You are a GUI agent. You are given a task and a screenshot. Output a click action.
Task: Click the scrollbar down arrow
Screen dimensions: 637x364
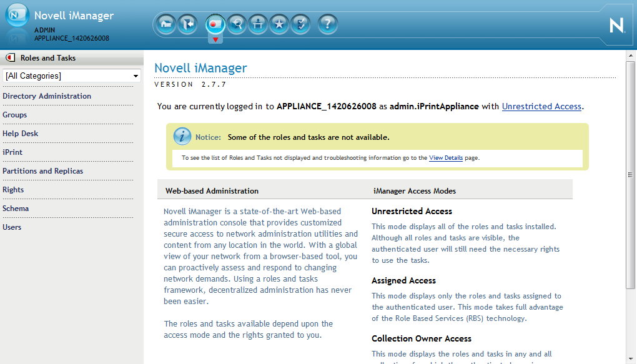click(x=631, y=359)
